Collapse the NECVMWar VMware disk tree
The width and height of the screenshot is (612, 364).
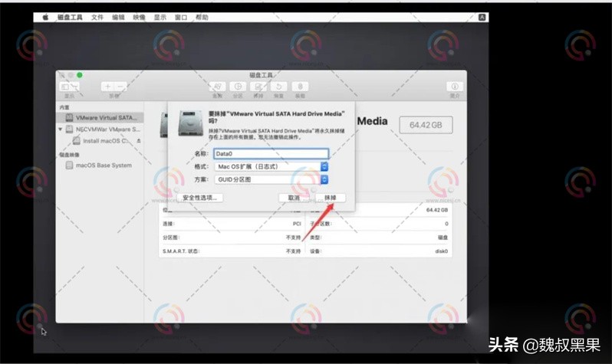tap(61, 130)
